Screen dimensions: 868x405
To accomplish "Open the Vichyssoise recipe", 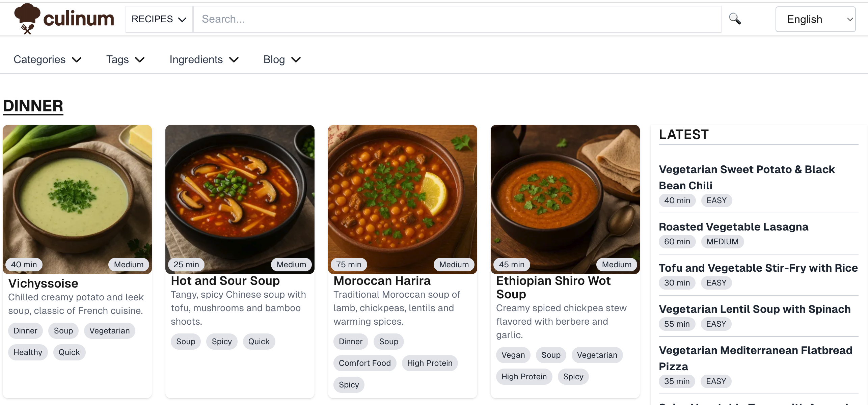I will point(43,283).
